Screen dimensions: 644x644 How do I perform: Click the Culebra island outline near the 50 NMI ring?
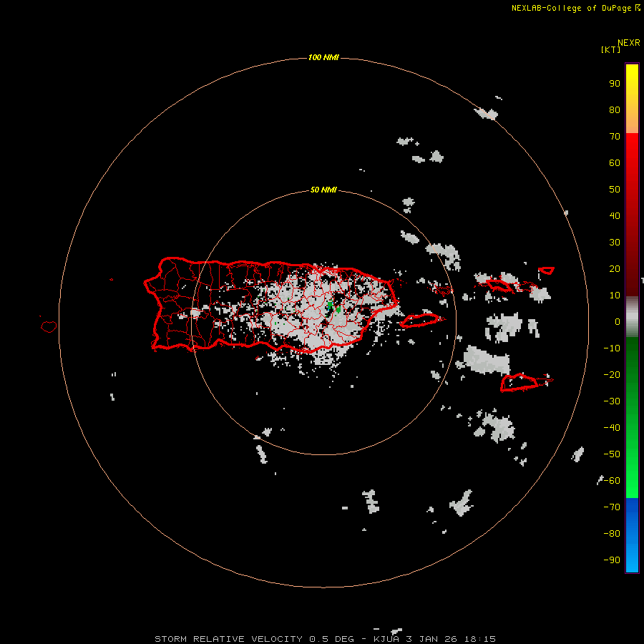(x=442, y=291)
